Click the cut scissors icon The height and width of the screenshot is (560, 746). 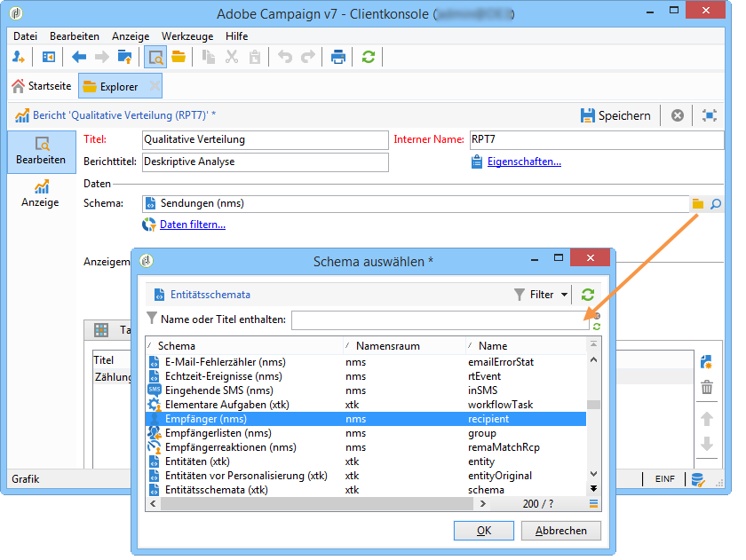(x=232, y=57)
